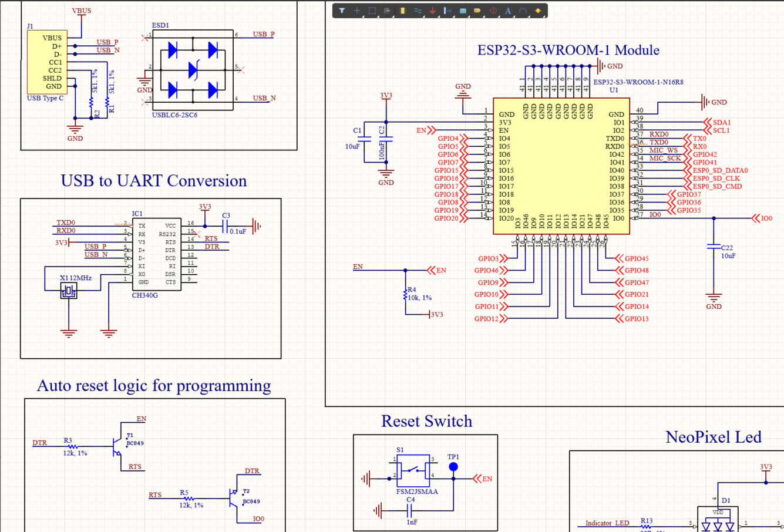Select the Place Text String tool
Viewport: 784px width, 532px height.
pos(508,11)
